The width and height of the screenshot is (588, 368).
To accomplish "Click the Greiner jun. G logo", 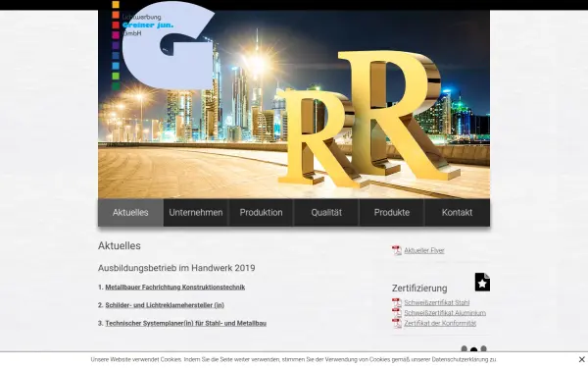I will point(168,45).
